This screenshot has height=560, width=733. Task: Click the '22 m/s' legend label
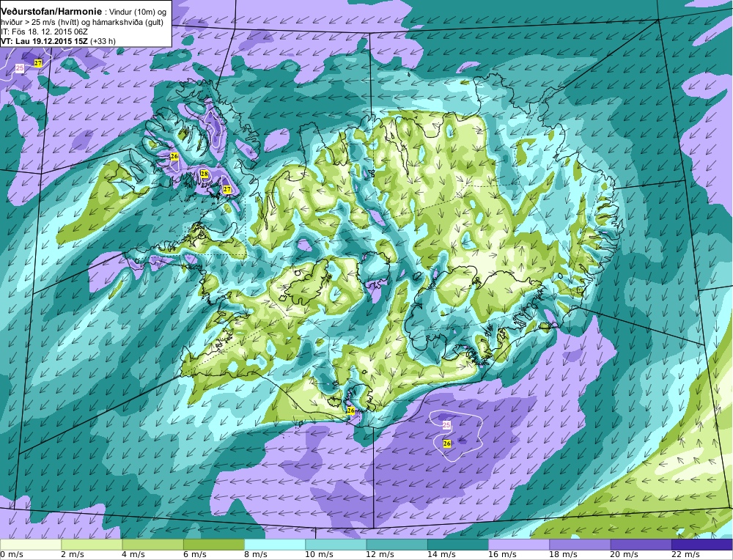tap(686, 555)
